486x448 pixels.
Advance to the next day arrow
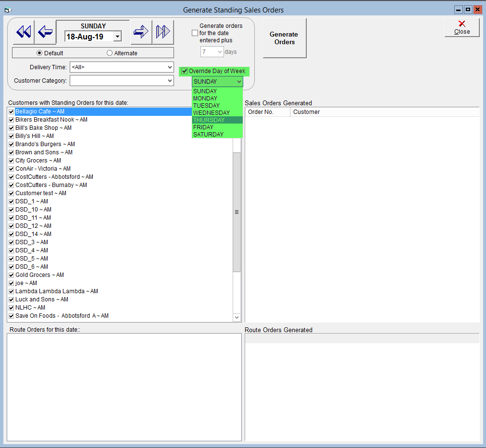(141, 32)
